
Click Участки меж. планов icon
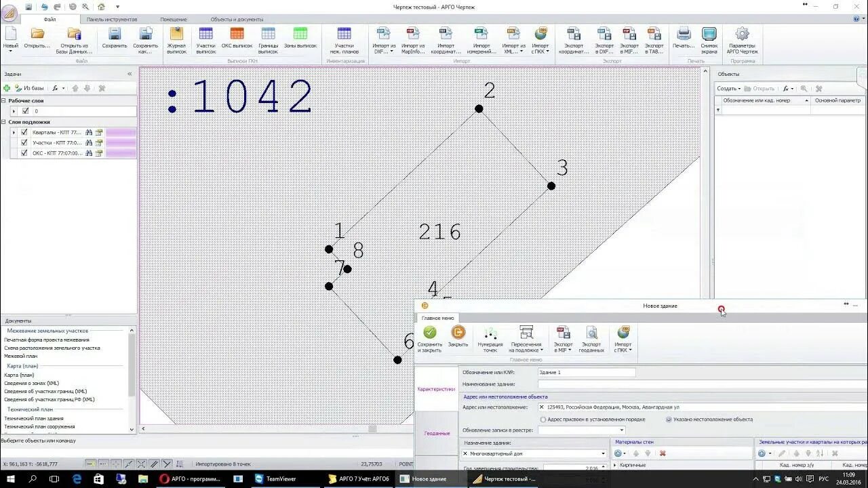pyautogui.click(x=344, y=39)
